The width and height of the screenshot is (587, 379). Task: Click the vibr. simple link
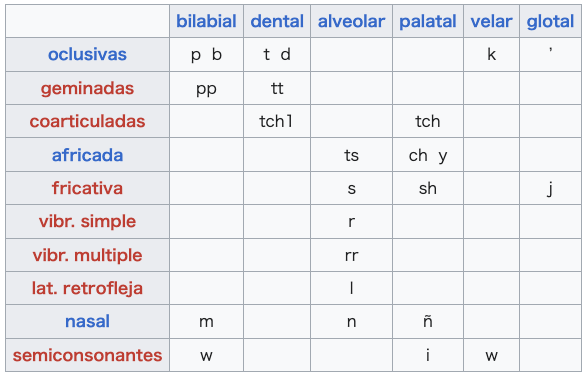(87, 221)
